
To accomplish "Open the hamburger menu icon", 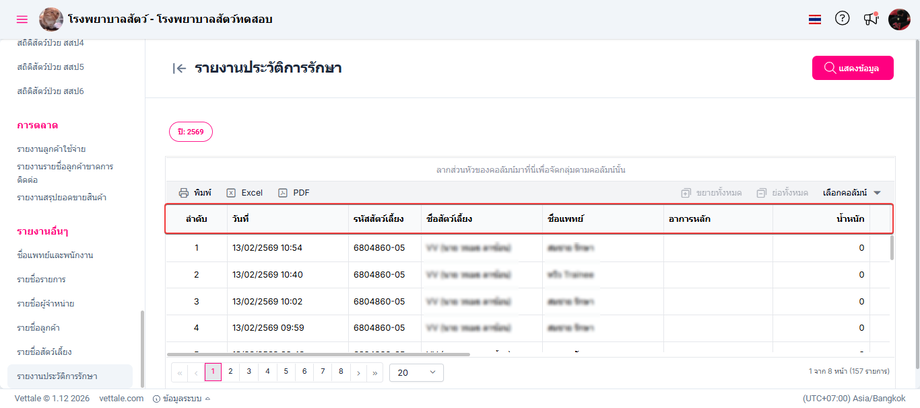I will coord(22,19).
